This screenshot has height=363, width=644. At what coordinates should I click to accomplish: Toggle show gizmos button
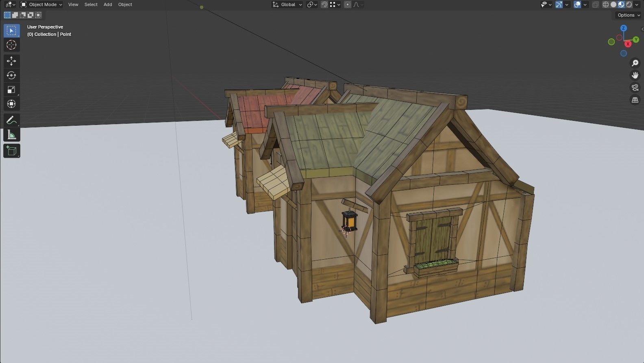(559, 4)
